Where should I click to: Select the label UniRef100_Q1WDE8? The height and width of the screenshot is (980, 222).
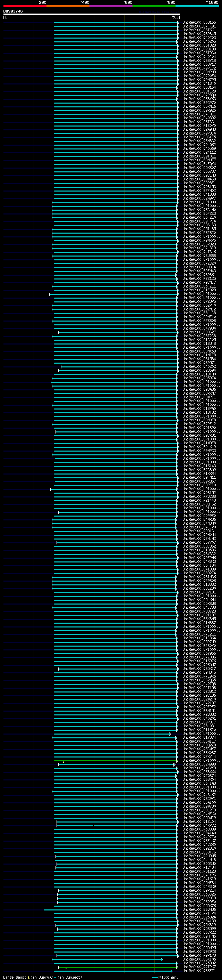point(199,443)
